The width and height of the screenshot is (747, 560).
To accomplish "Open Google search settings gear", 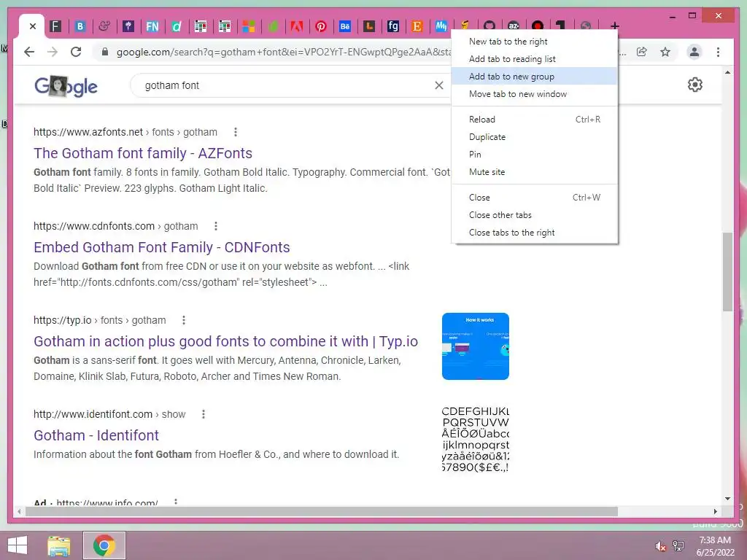I will point(695,85).
